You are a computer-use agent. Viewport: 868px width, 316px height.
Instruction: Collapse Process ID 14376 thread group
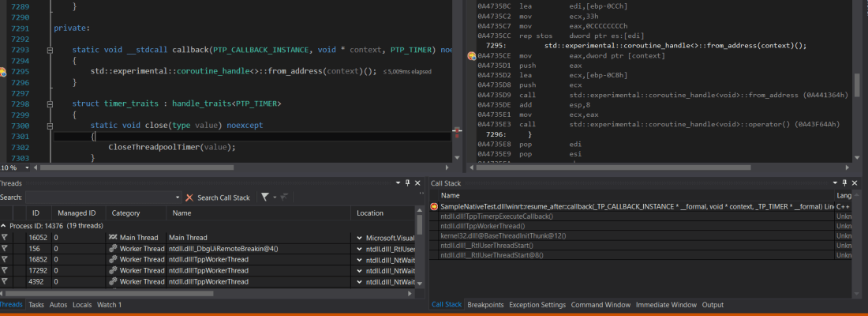click(x=4, y=225)
